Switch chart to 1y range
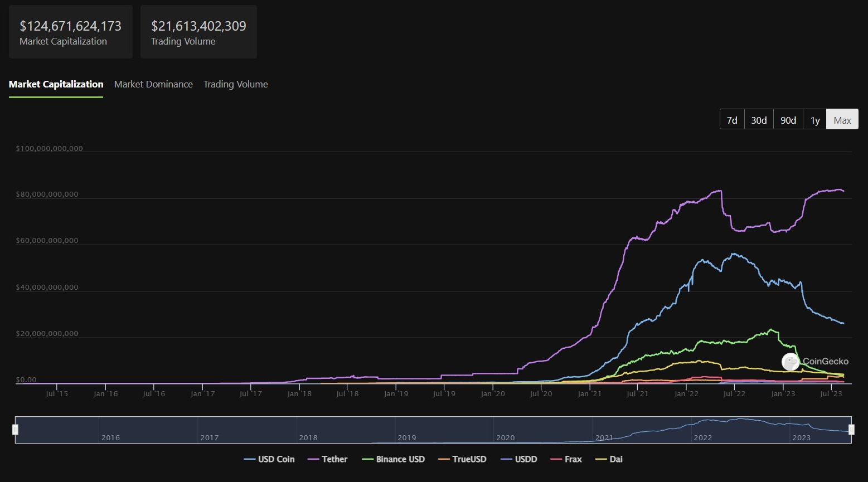 [815, 120]
